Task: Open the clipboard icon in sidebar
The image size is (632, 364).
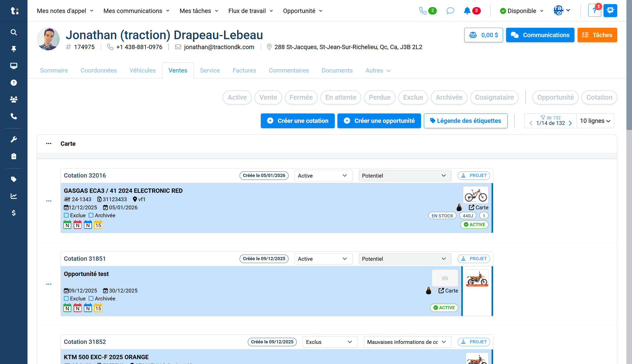Action: pyautogui.click(x=14, y=156)
